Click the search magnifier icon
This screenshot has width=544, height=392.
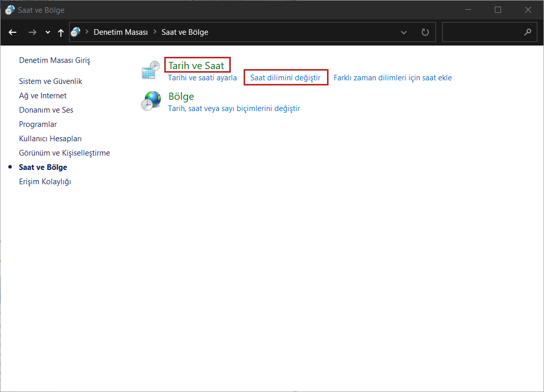click(528, 32)
